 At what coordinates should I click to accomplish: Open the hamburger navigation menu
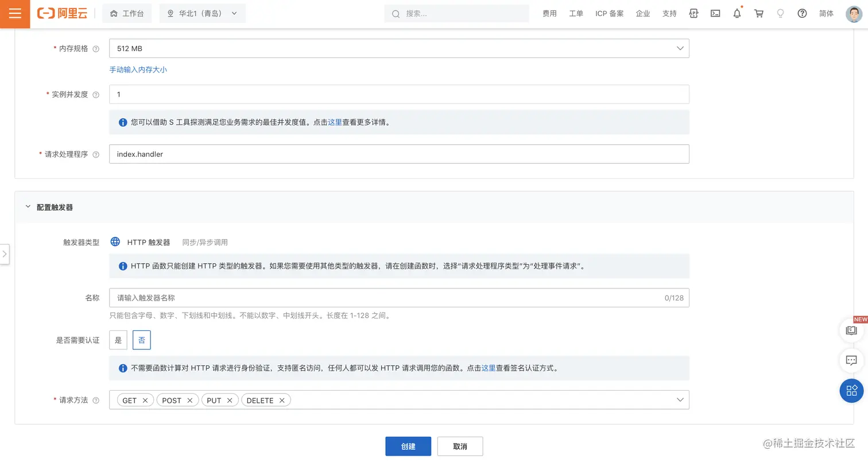click(x=15, y=14)
